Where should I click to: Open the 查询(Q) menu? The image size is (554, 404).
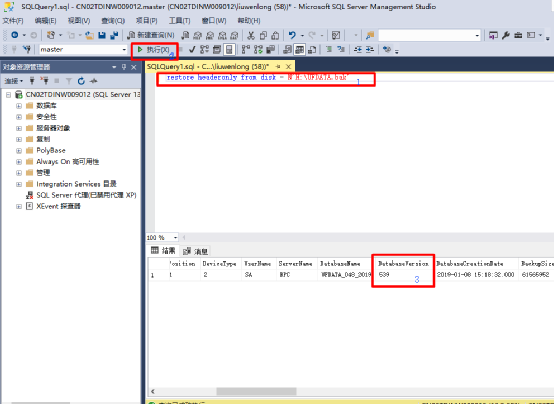click(113, 21)
